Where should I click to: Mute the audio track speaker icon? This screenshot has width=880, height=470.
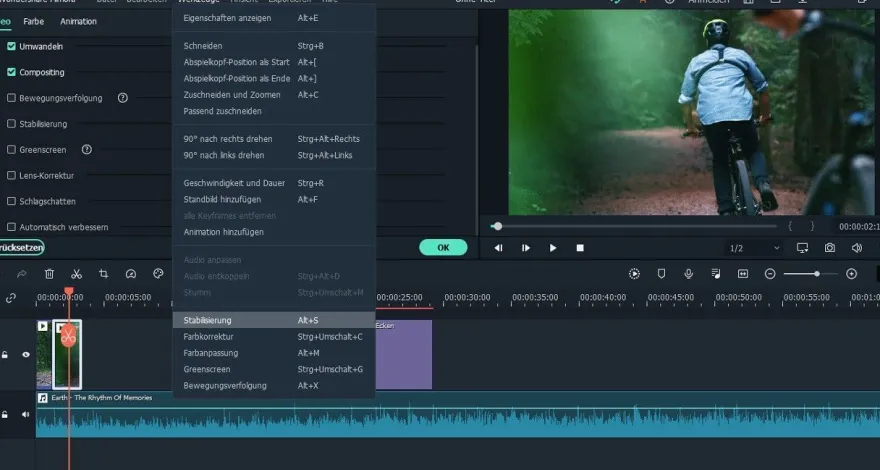(x=26, y=414)
